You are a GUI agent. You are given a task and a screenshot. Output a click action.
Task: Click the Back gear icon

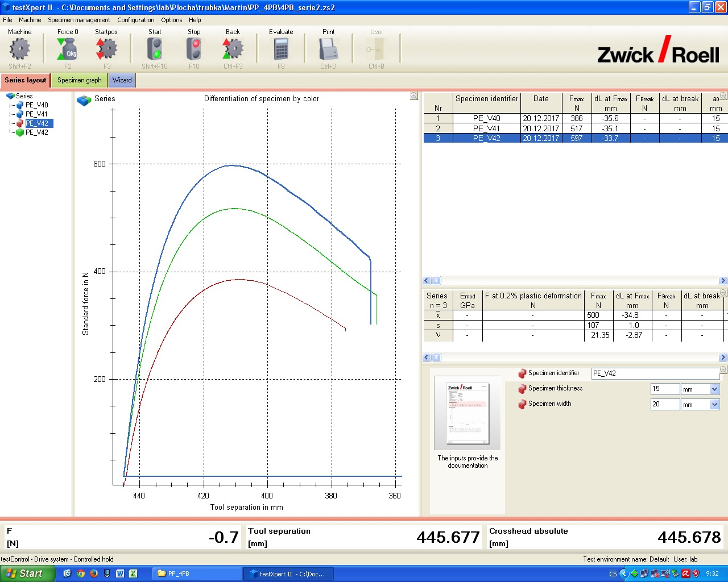tap(233, 49)
